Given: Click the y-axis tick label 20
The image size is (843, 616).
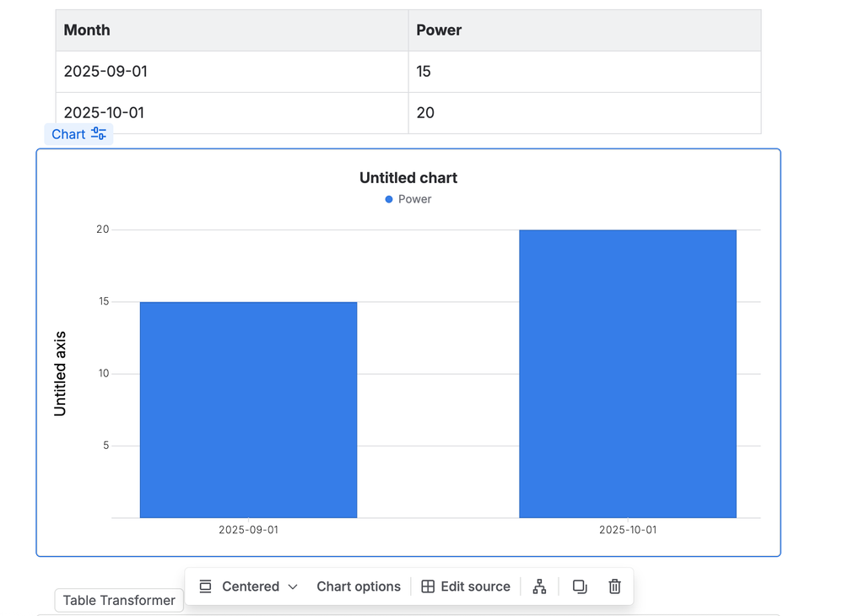Looking at the screenshot, I should (x=103, y=230).
